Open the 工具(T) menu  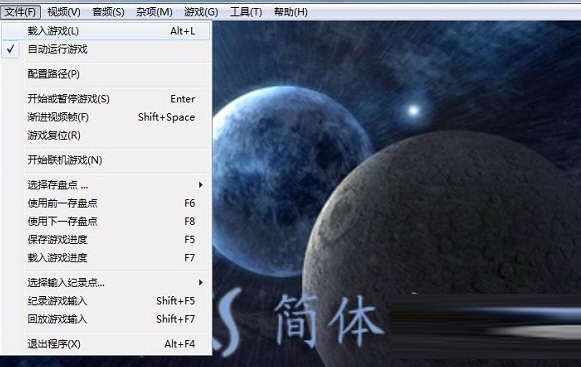[x=246, y=12]
